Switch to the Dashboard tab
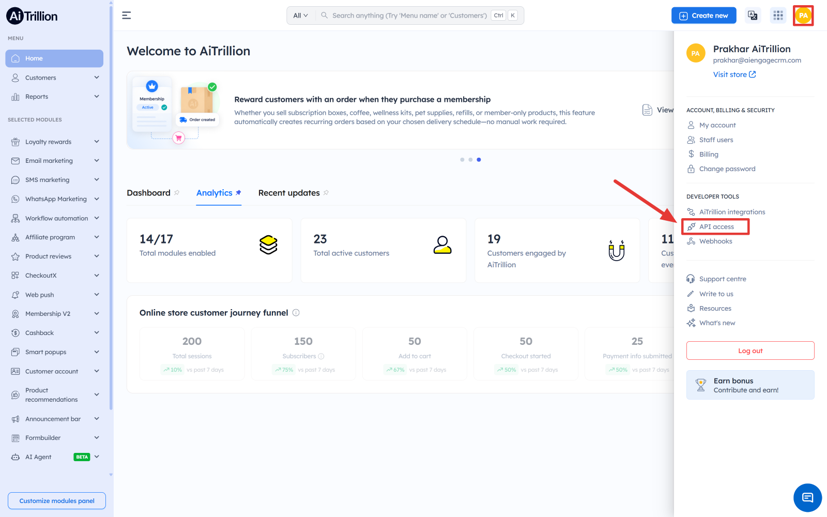Image resolution: width=827 pixels, height=517 pixels. coord(148,193)
